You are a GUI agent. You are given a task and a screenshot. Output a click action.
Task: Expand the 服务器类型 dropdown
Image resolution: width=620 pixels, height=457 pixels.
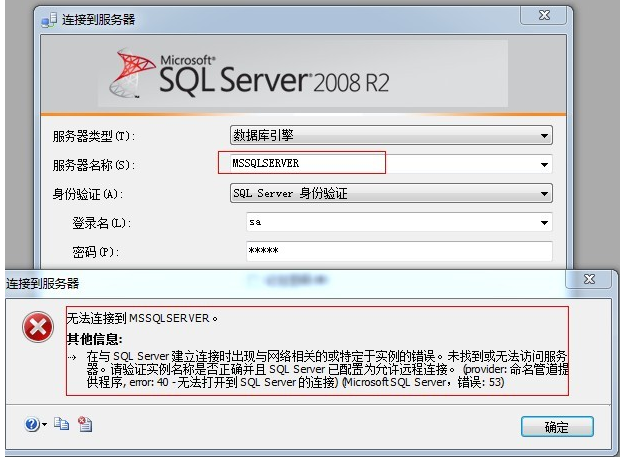(545, 136)
